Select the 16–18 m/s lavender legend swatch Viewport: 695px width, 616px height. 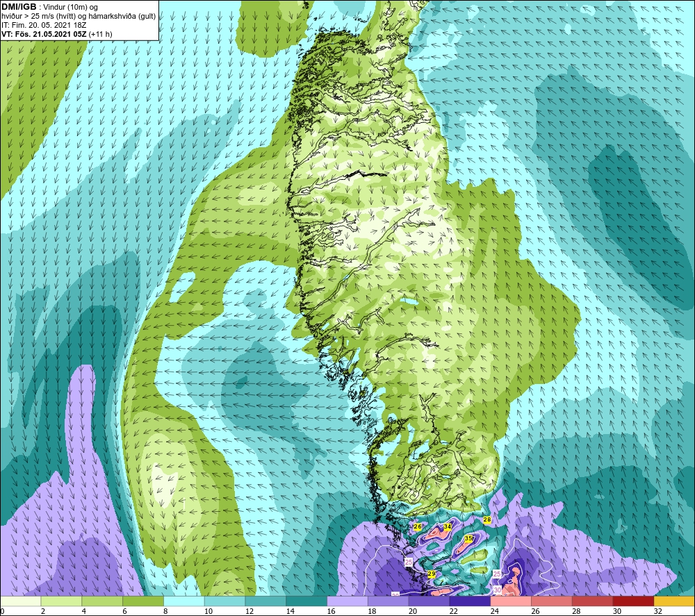pyautogui.click(x=347, y=601)
